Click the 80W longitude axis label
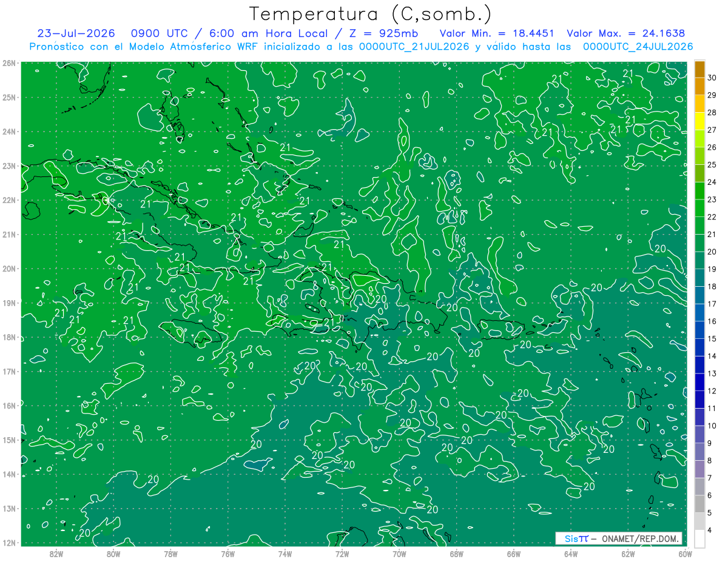The height and width of the screenshot is (562, 728). (113, 554)
